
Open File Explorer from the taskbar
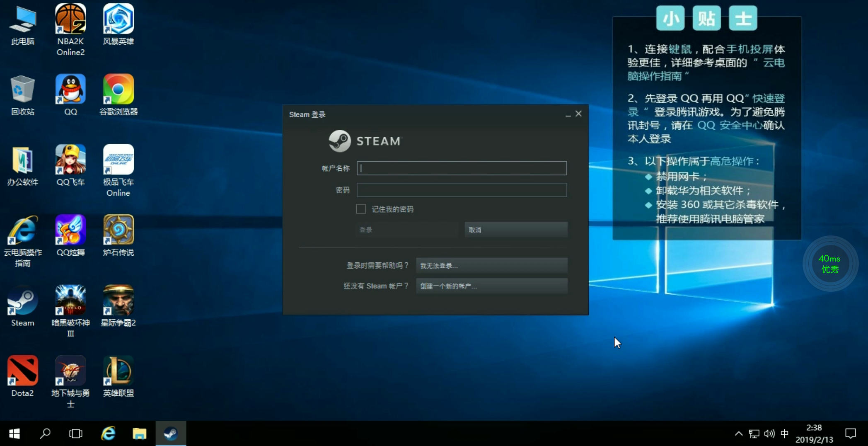139,434
